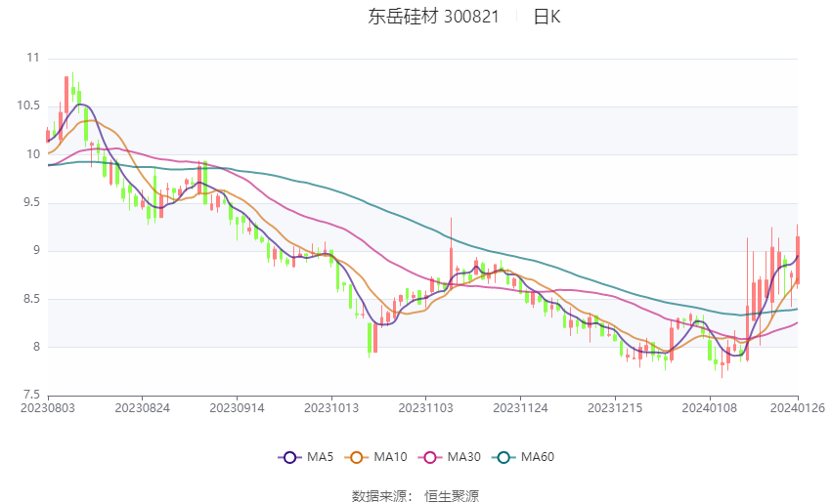Click y-axis value 8
Image resolution: width=831 pixels, height=504 pixels.
pyautogui.click(x=36, y=347)
